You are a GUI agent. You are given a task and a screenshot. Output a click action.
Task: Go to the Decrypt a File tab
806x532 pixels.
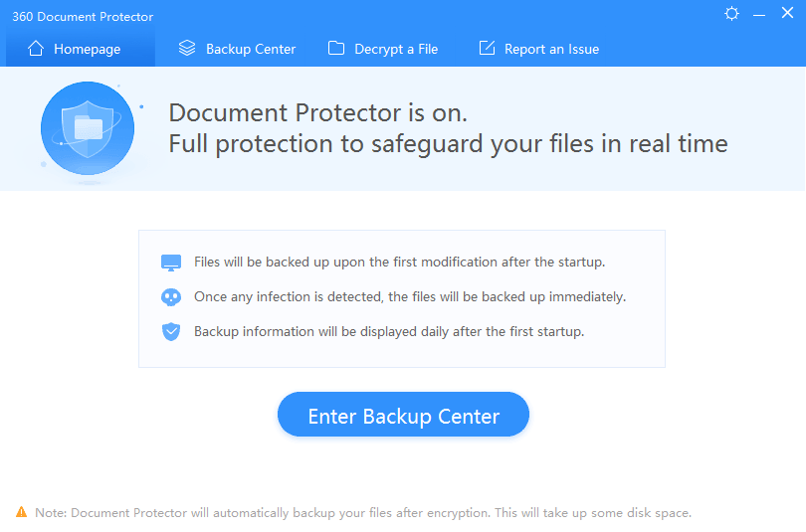[x=383, y=49]
